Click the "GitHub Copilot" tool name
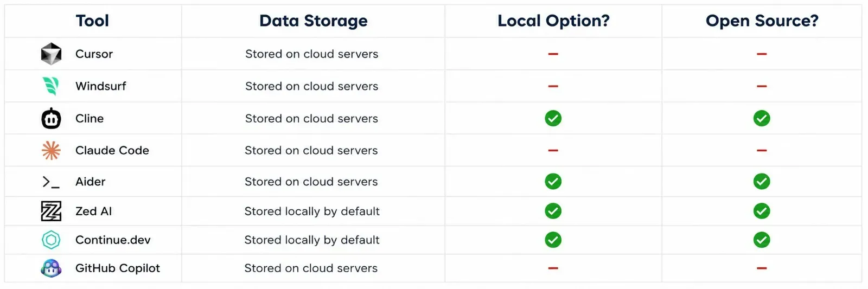868x289 pixels. [x=118, y=268]
